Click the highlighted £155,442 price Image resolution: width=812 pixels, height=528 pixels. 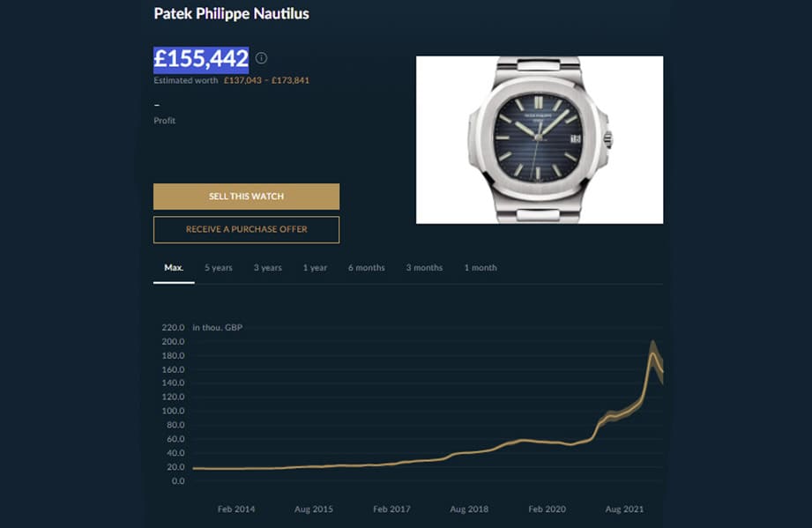click(201, 59)
